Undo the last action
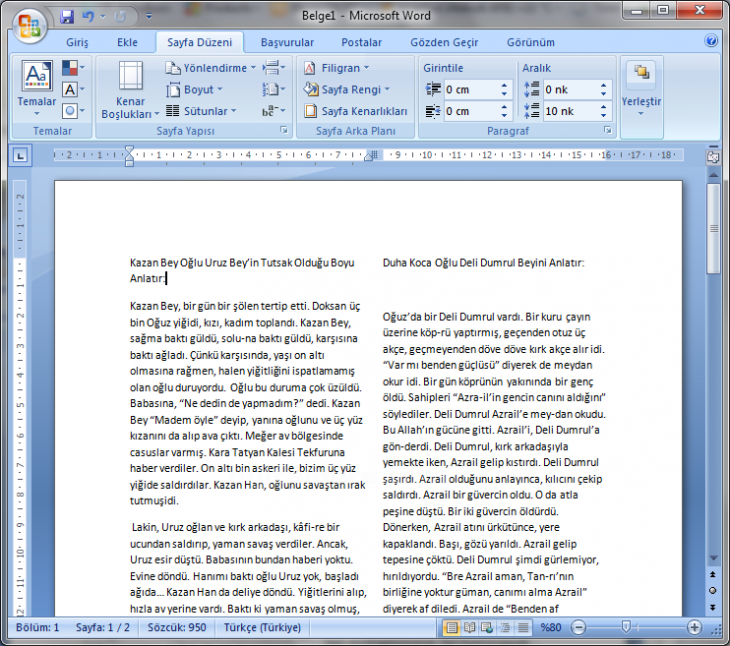 (88, 17)
